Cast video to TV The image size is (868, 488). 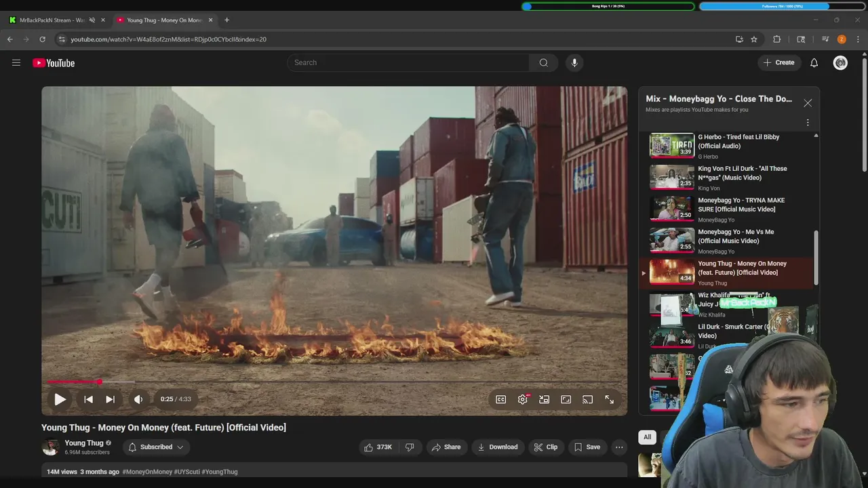(588, 399)
